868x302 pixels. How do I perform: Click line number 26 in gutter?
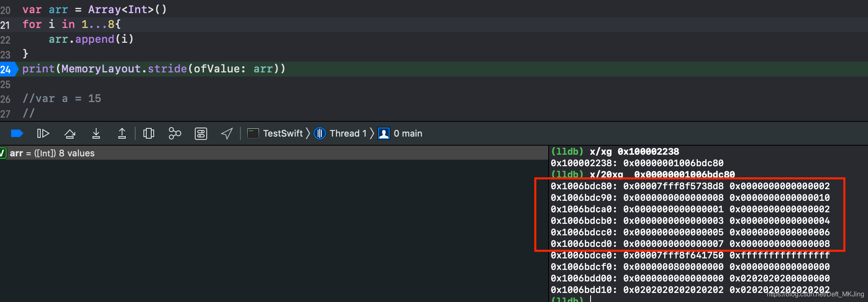click(5, 99)
